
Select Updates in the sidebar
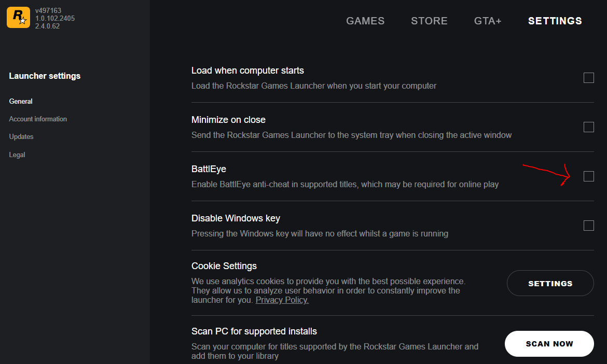[x=21, y=136]
